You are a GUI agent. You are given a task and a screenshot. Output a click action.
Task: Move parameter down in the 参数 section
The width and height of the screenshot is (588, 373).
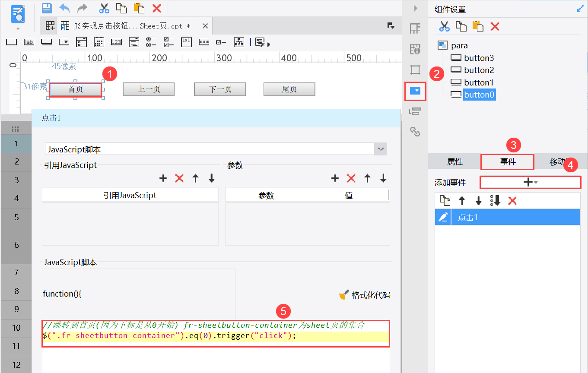click(x=383, y=178)
